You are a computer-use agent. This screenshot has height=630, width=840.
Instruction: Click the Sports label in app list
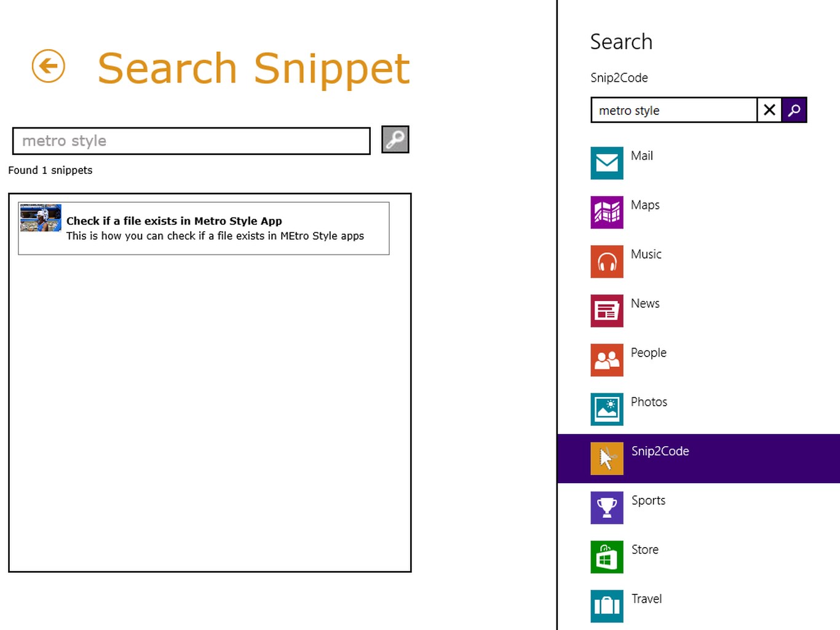[648, 500]
